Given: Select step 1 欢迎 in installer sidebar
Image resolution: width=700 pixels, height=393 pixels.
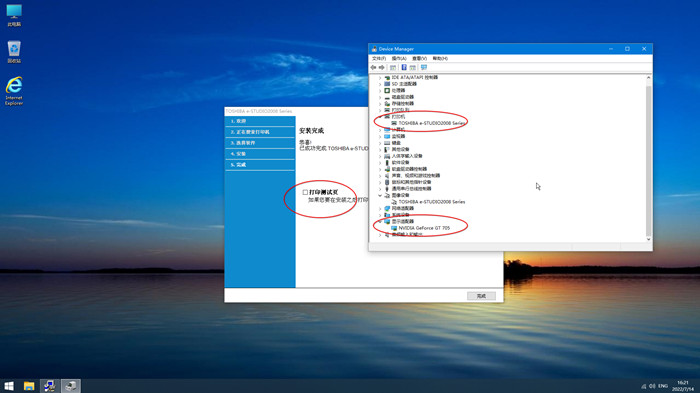Looking at the screenshot, I should (x=260, y=121).
